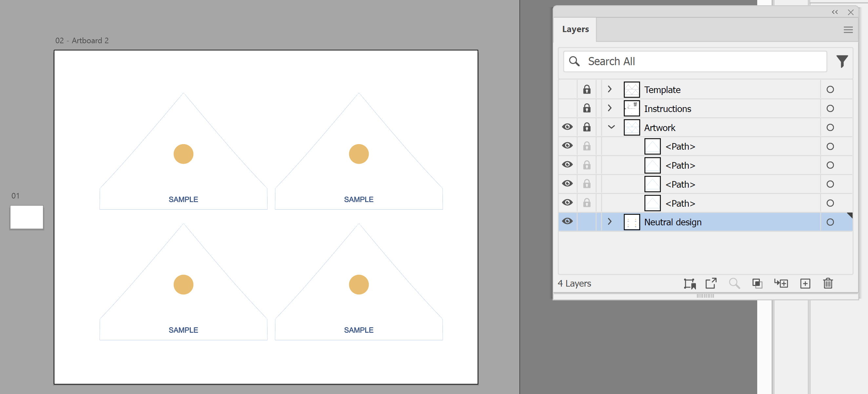Click Make/Release Clipping Mask icon
This screenshot has height=394, width=868.
point(757,284)
